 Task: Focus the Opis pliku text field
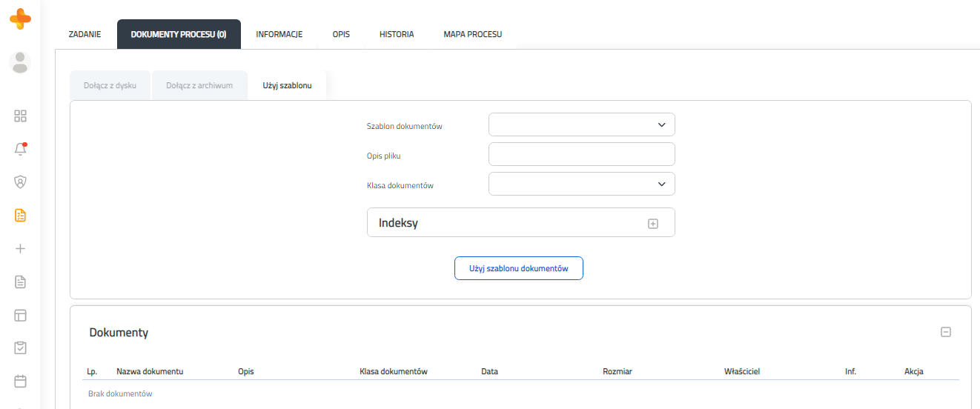[x=582, y=154]
